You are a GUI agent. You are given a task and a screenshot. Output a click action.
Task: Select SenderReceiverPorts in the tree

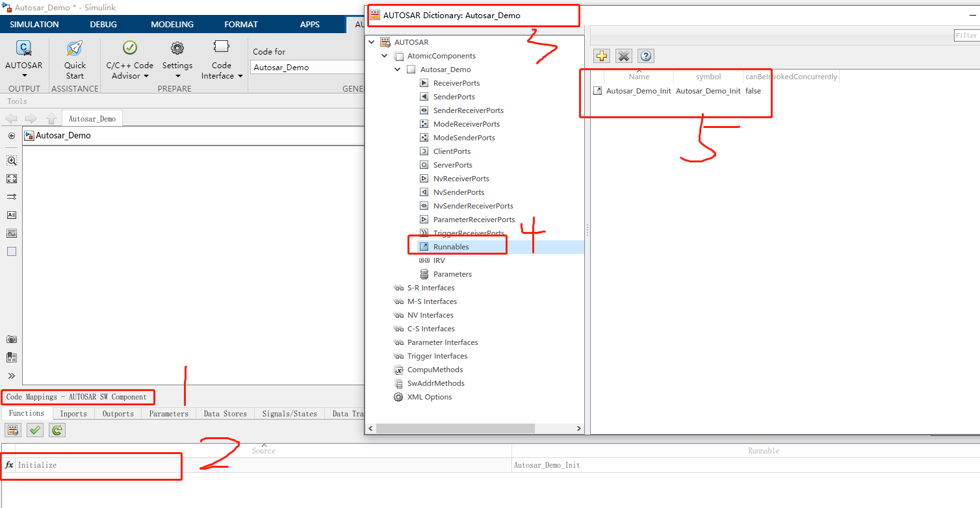pos(468,110)
